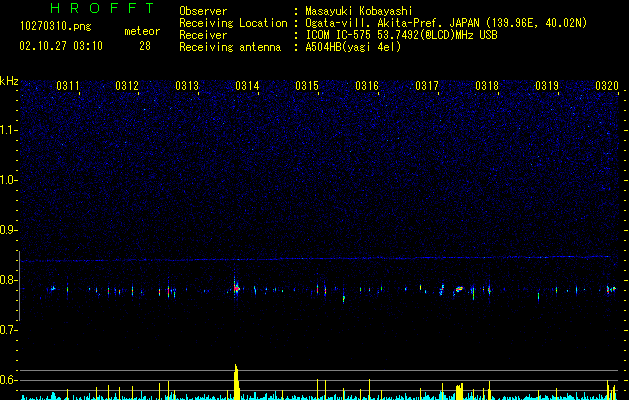This screenshot has width=629, height=400.
Task: Click time marker 0315
Action: [x=307, y=86]
